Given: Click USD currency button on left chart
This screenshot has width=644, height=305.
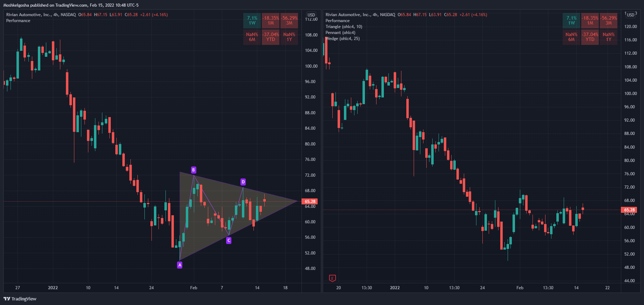Looking at the screenshot, I should (311, 15).
